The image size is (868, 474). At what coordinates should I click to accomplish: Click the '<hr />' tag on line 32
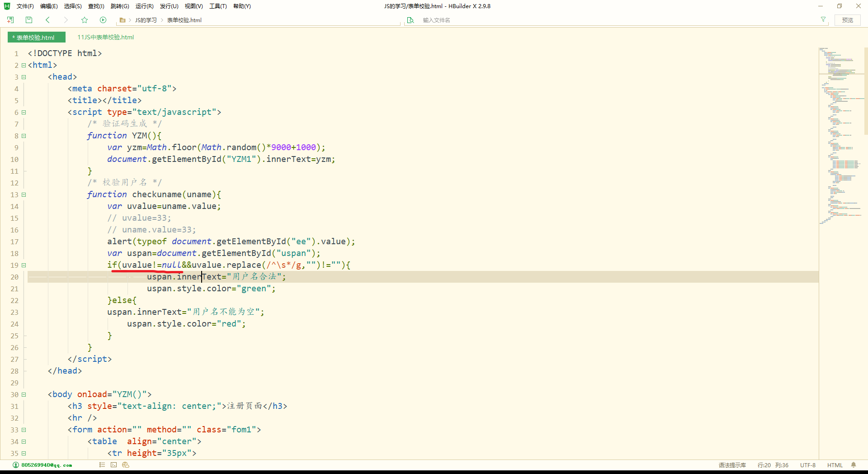point(82,418)
